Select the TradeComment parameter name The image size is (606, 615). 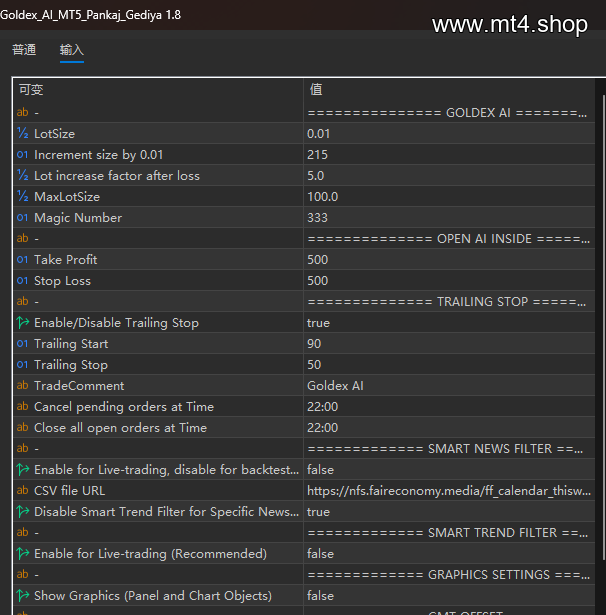[x=79, y=386]
